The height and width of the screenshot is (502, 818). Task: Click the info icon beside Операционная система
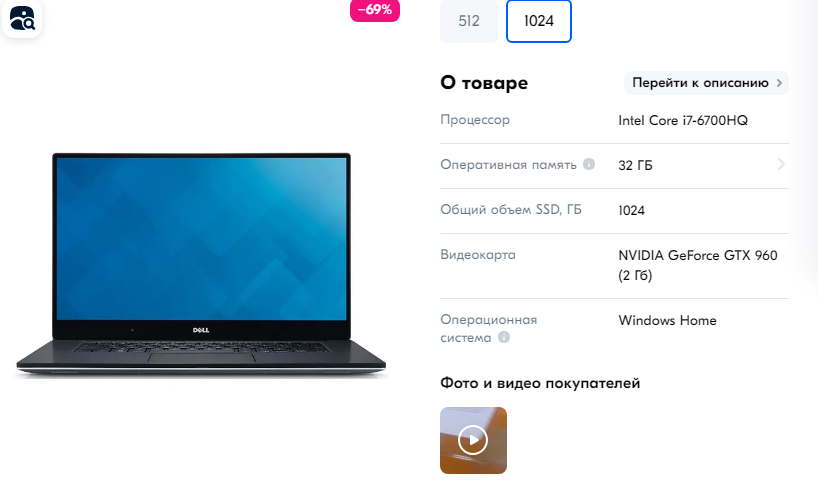504,337
